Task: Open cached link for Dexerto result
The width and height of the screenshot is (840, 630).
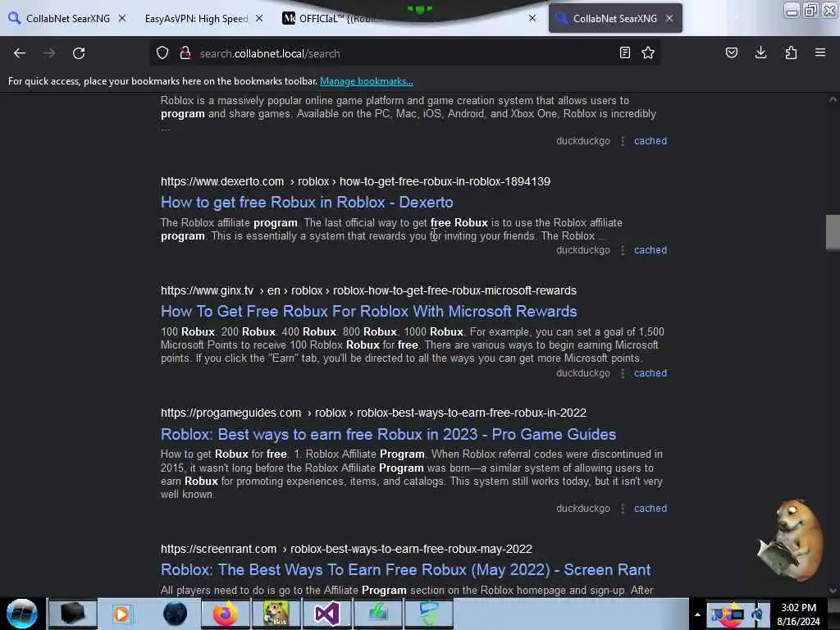Action: 651,249
